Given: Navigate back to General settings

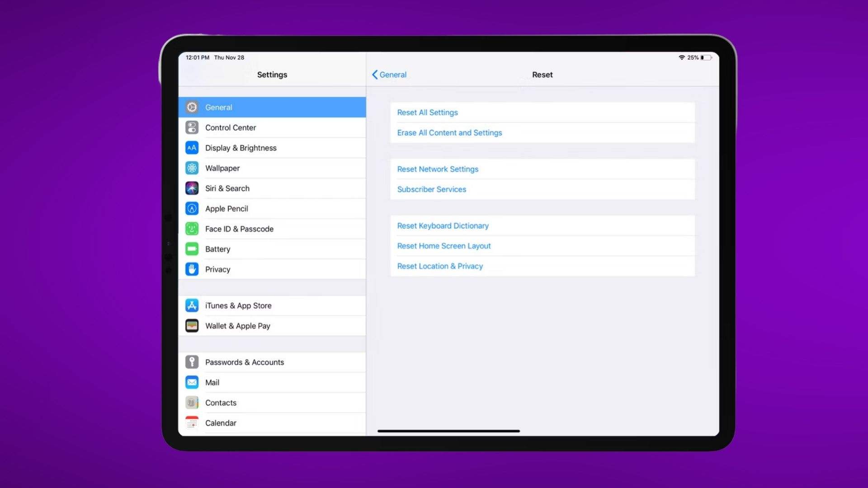Looking at the screenshot, I should [x=389, y=75].
